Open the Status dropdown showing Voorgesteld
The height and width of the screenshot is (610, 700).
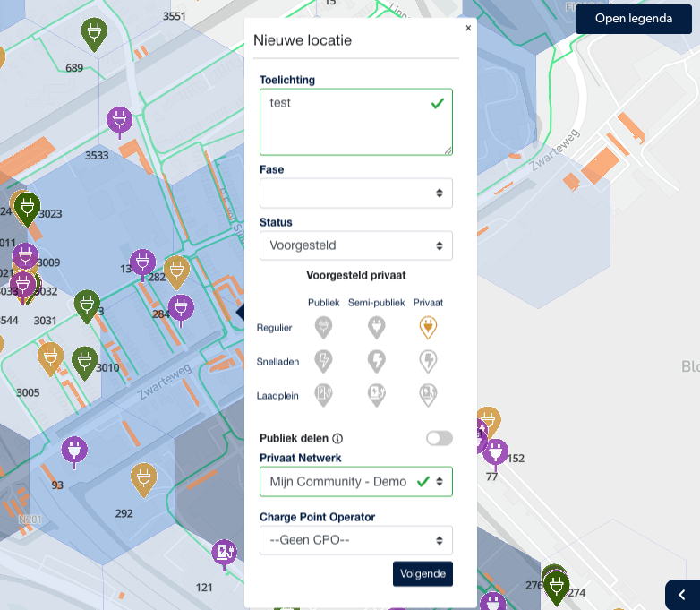point(355,245)
